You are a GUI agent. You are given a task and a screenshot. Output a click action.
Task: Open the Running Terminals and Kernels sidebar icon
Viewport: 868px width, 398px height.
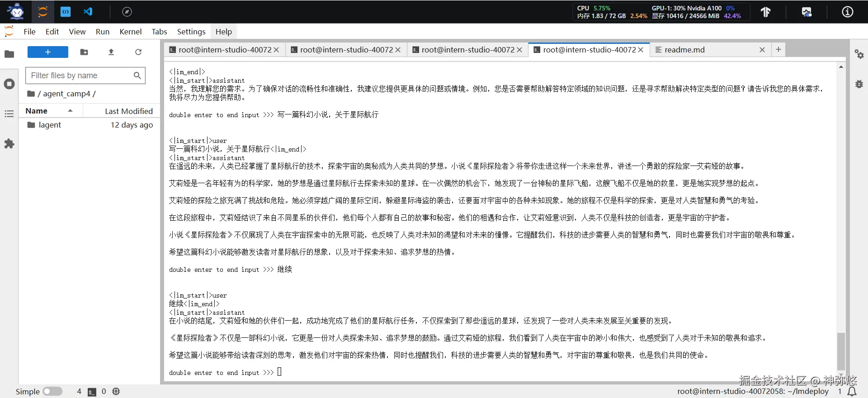(9, 84)
